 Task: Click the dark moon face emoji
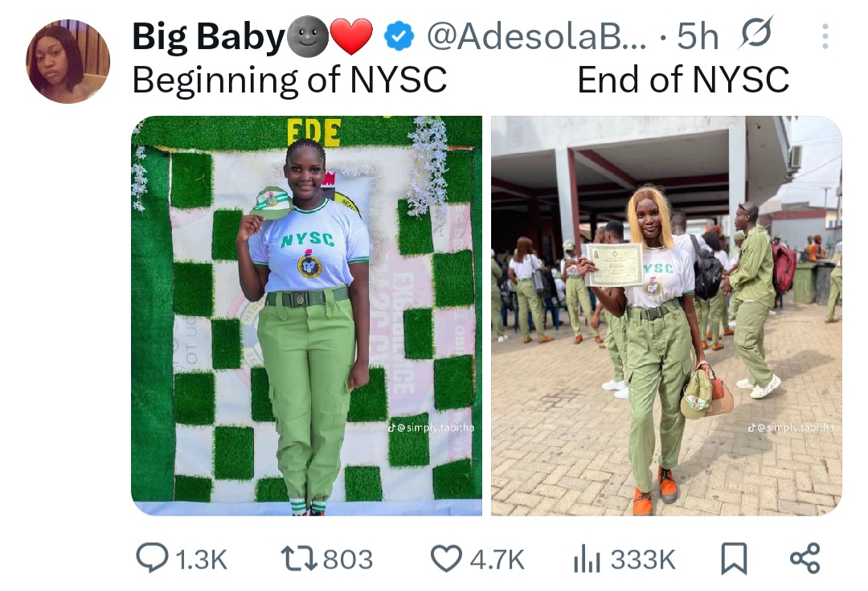308,36
